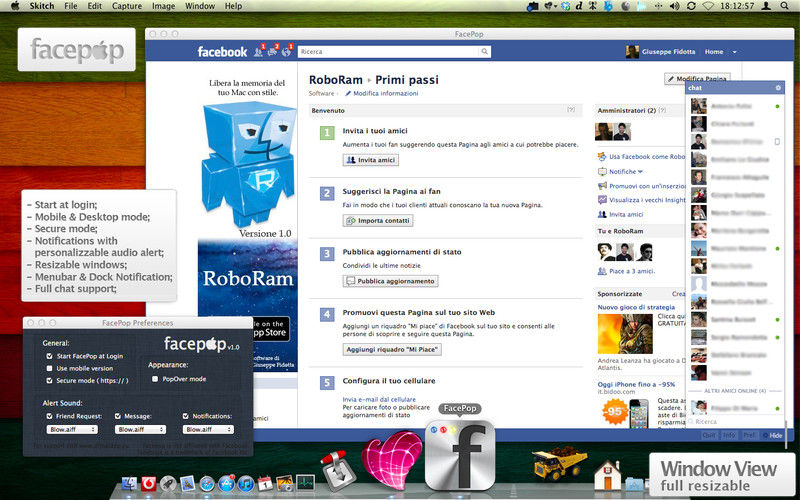
Task: Click Giuseppe Fidotta profile link
Action: (668, 52)
